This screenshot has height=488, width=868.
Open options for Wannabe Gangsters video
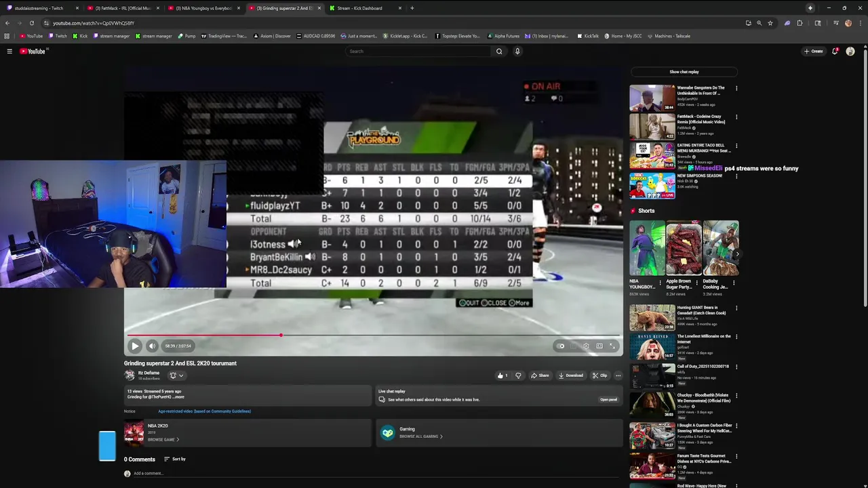(x=736, y=88)
